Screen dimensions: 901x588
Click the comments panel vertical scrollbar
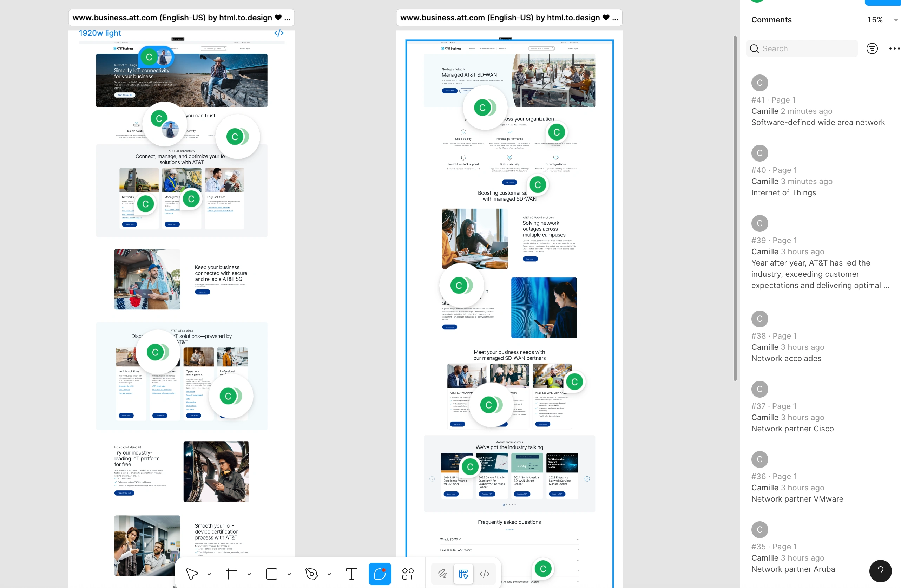click(735, 208)
